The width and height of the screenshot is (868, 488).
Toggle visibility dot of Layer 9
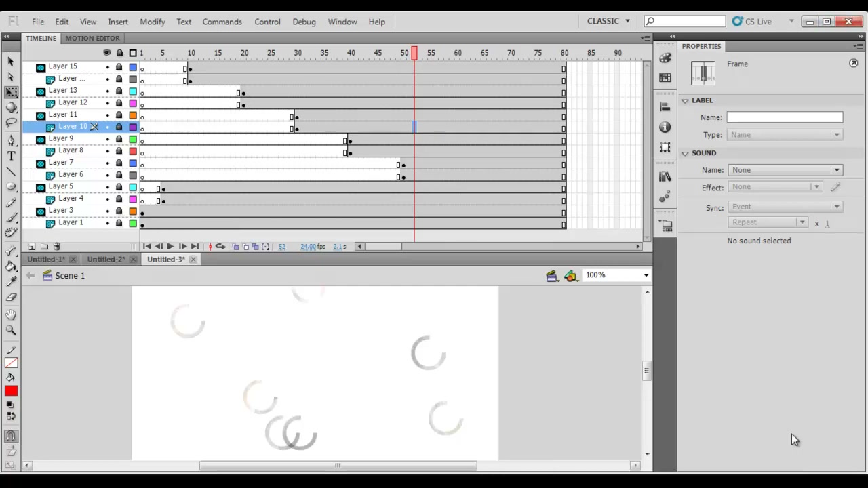pyautogui.click(x=107, y=139)
